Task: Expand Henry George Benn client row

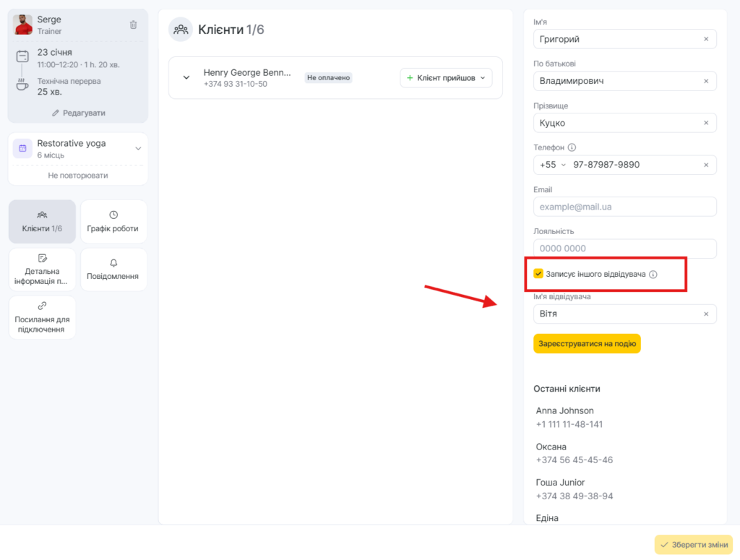Action: coord(186,77)
